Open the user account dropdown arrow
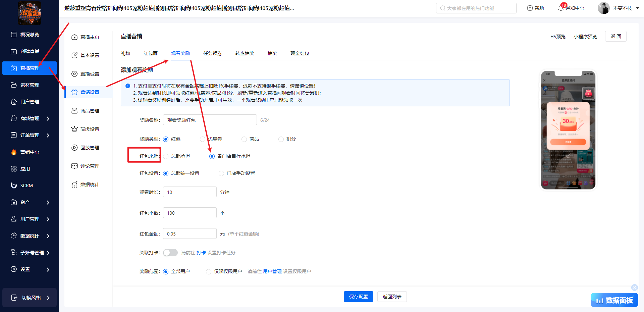644x312 pixels. click(637, 8)
